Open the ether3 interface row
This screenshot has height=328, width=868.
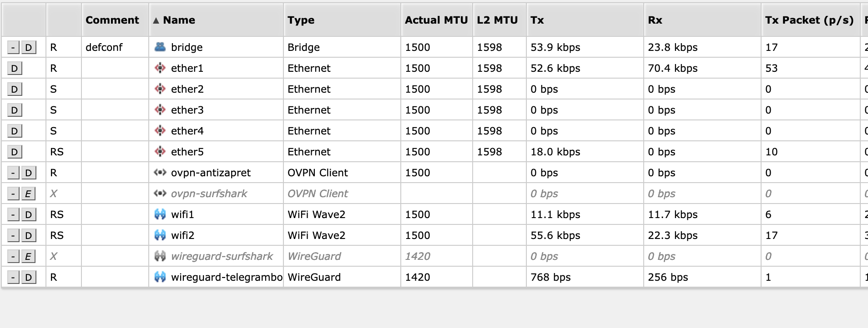[434, 110]
